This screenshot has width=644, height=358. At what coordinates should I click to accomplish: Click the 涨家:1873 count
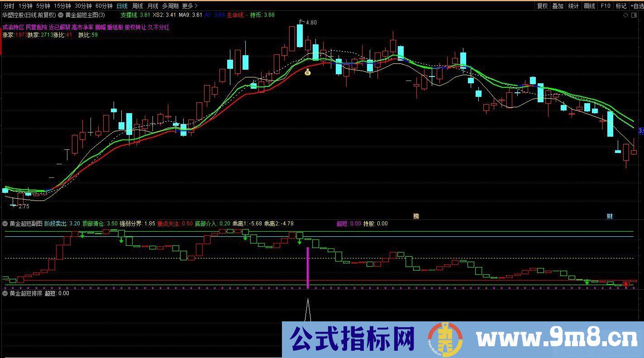[x=14, y=35]
